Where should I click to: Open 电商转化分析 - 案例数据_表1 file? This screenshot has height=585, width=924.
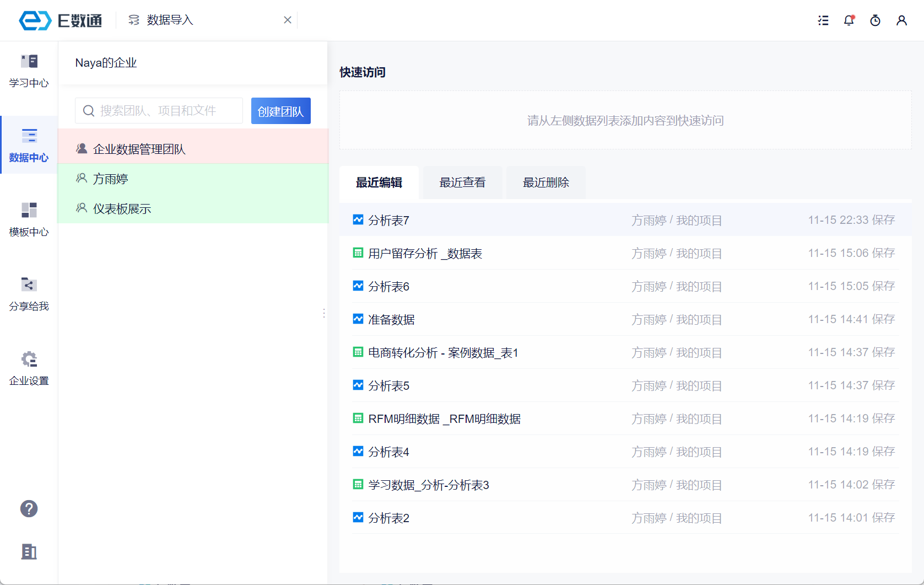[444, 353]
